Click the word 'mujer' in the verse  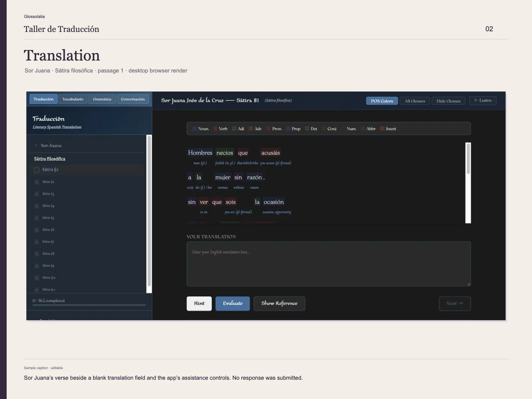point(222,177)
